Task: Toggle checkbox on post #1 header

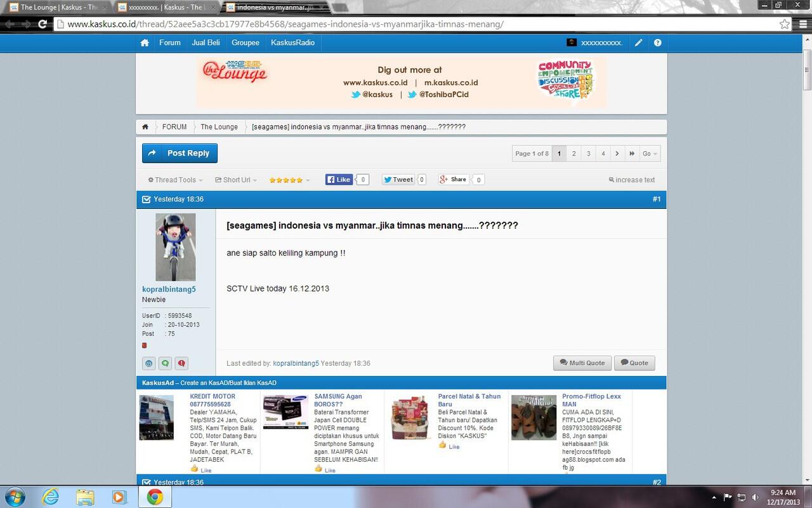Action: [x=147, y=199]
